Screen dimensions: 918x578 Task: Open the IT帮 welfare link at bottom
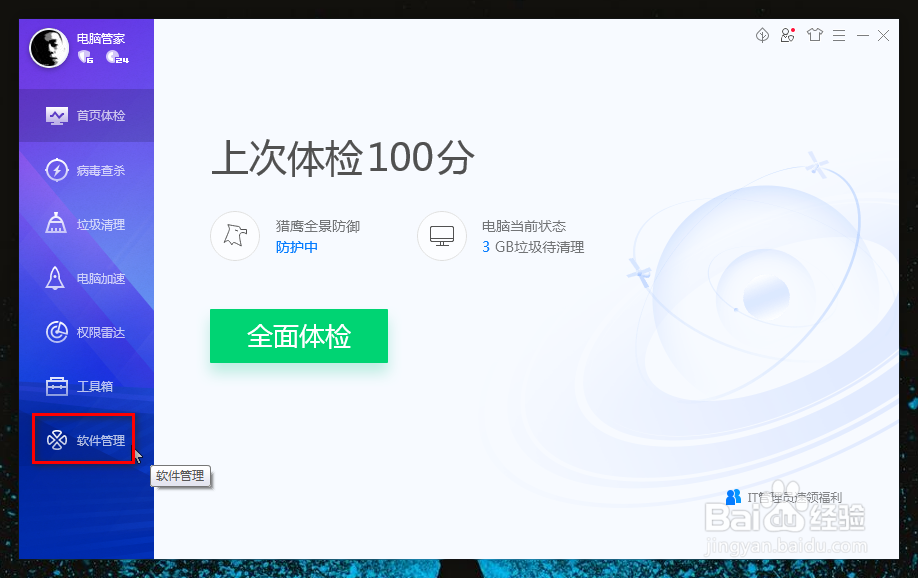point(795,496)
